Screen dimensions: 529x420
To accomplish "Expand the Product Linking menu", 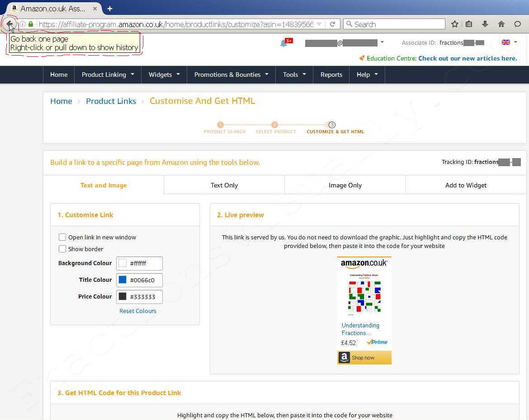I will pyautogui.click(x=108, y=75).
